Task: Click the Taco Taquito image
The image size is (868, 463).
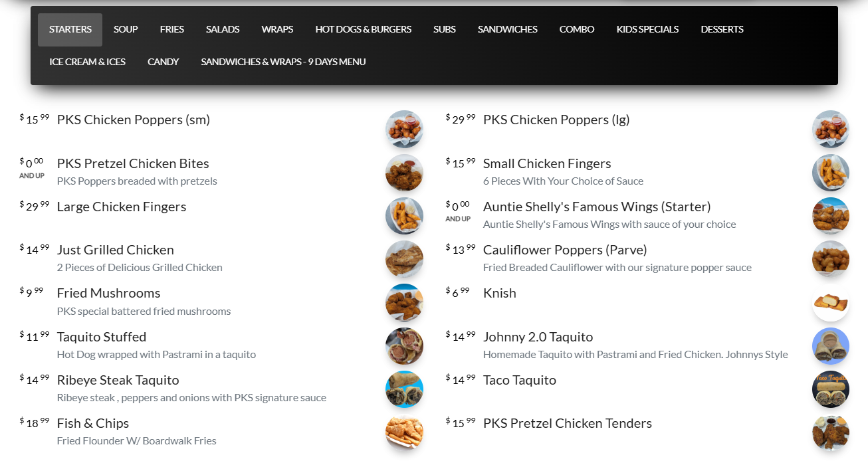Action: coord(830,389)
